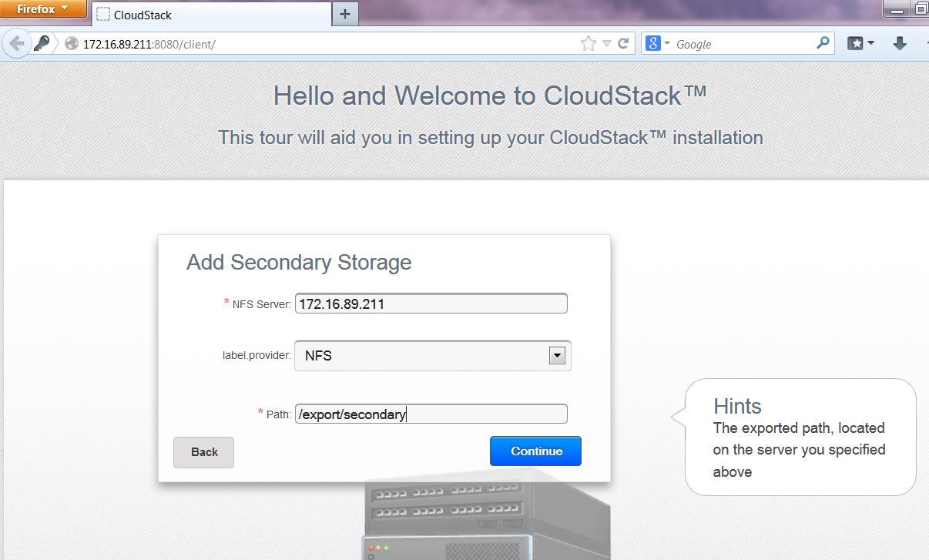Open the Google search engine selector
The image size is (929, 560).
[657, 44]
